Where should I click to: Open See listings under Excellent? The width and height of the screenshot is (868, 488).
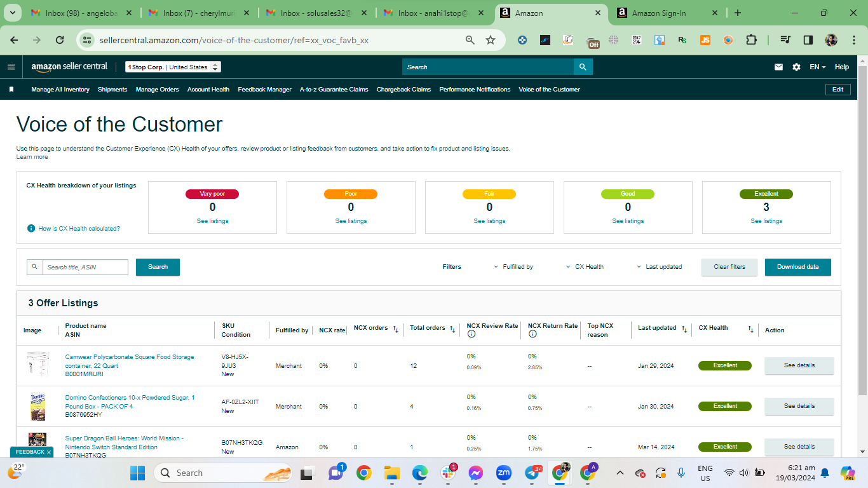766,221
